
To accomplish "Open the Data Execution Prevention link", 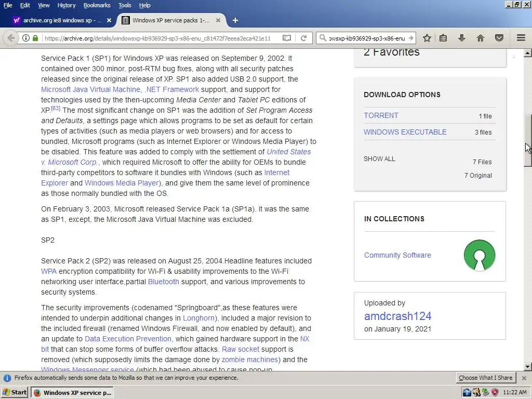I will pyautogui.click(x=128, y=339).
